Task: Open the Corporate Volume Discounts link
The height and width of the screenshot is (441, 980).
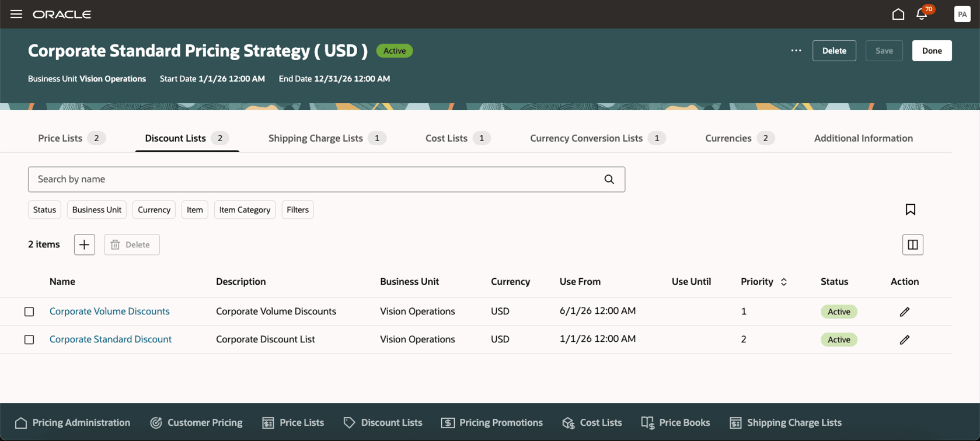Action: pyautogui.click(x=110, y=311)
